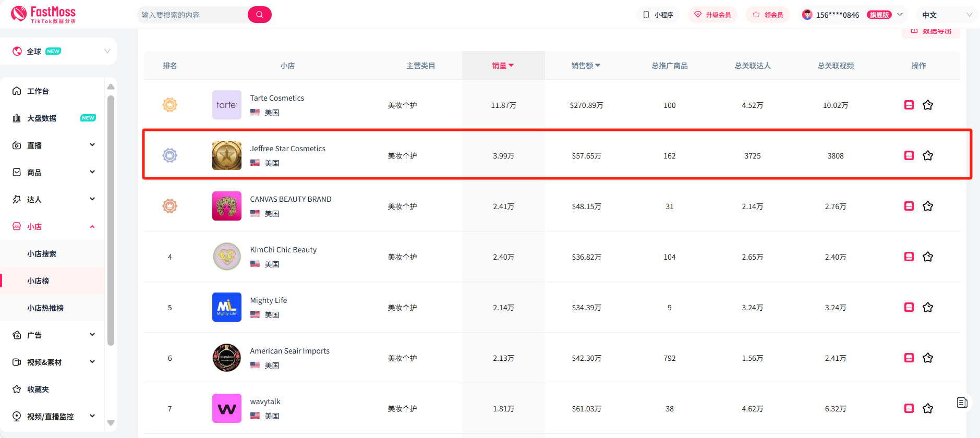Viewport: 980px width, 438px height.
Task: Click the 数据导出 export button
Action: (x=931, y=32)
